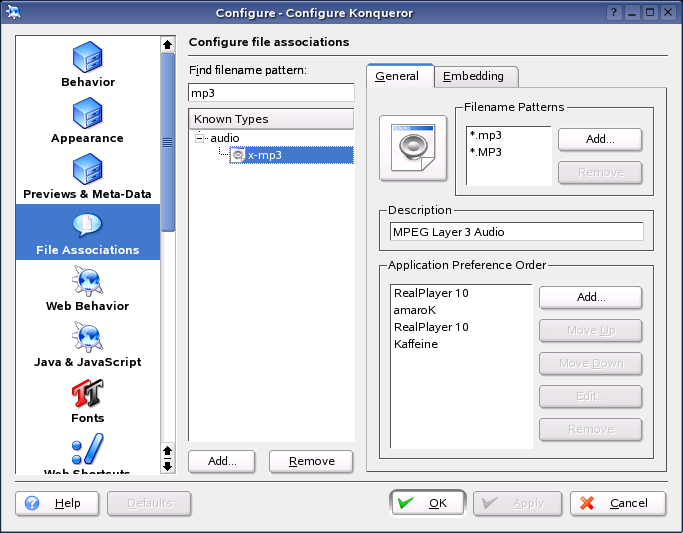Select the Previews & Meta-Data icon

click(88, 176)
